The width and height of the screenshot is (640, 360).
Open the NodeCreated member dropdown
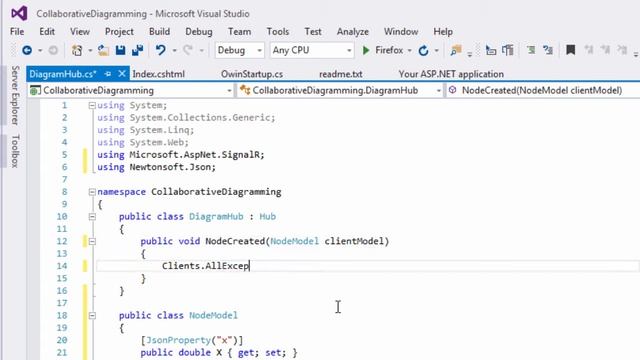click(542, 91)
